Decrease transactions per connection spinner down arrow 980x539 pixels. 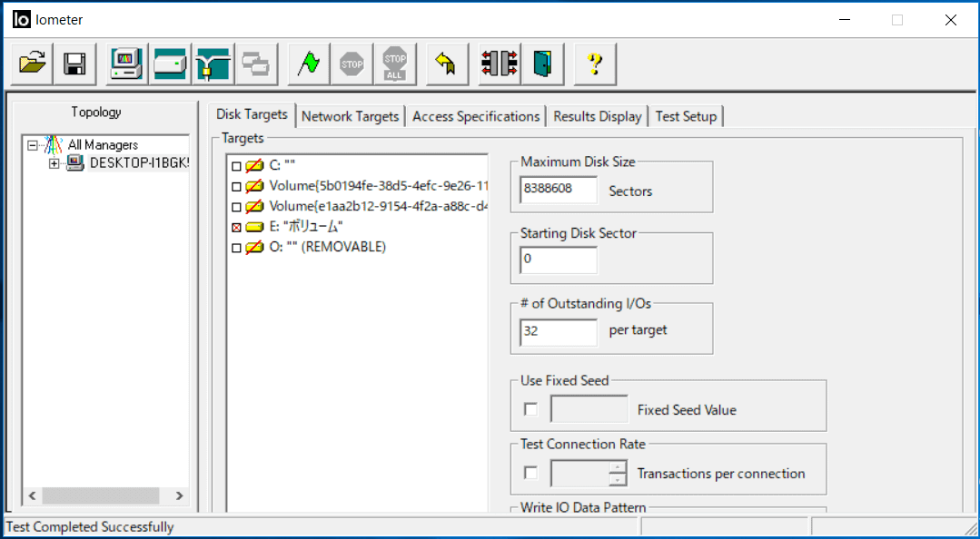pos(619,480)
